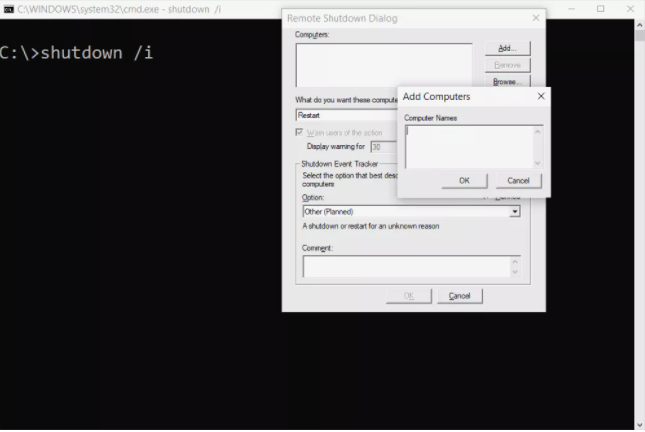This screenshot has width=645, height=432.
Task: Click the Remove button
Action: [x=508, y=65]
